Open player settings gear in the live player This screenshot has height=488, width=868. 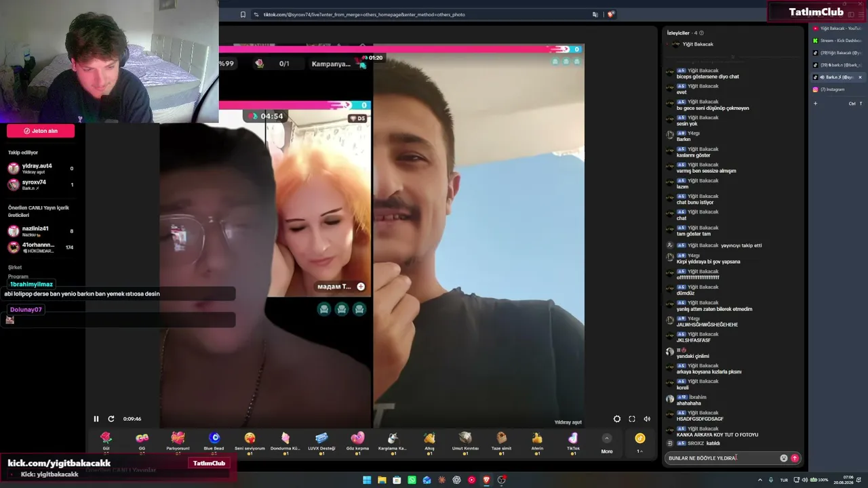[x=617, y=419]
